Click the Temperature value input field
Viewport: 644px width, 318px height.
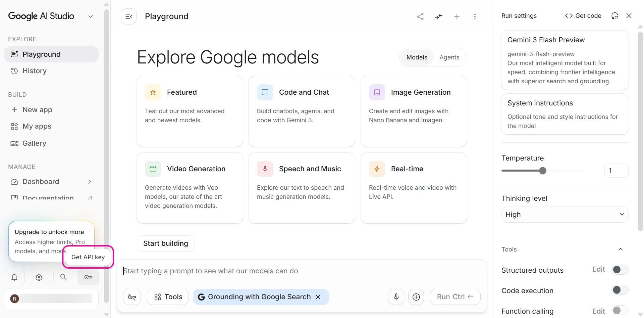click(616, 171)
